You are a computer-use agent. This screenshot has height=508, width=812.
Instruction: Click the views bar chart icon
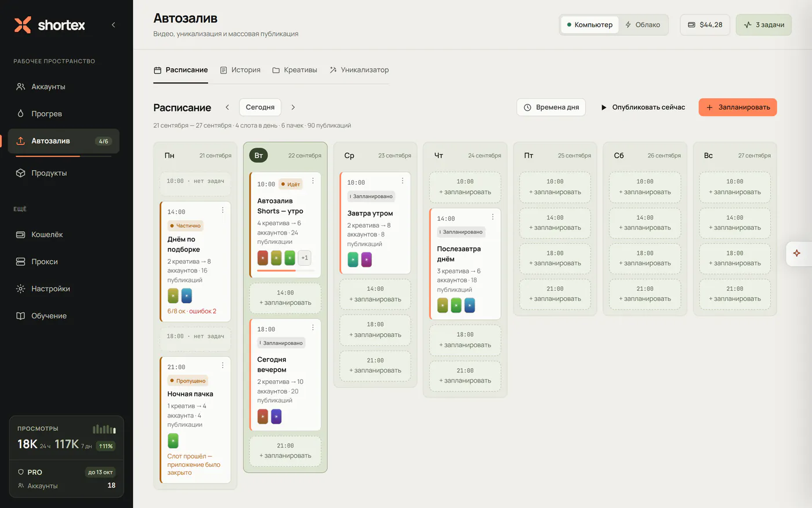[x=104, y=429]
